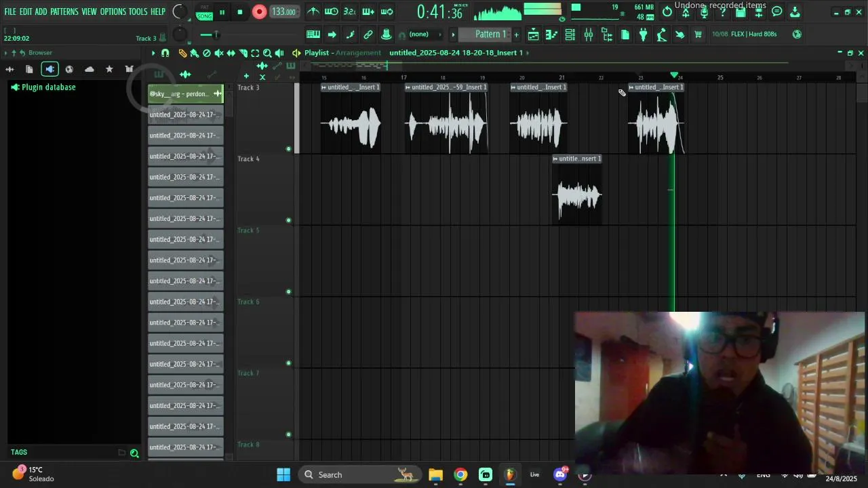The height and width of the screenshot is (488, 868).
Task: Select the Zoom magnifier tool
Action: [267, 53]
